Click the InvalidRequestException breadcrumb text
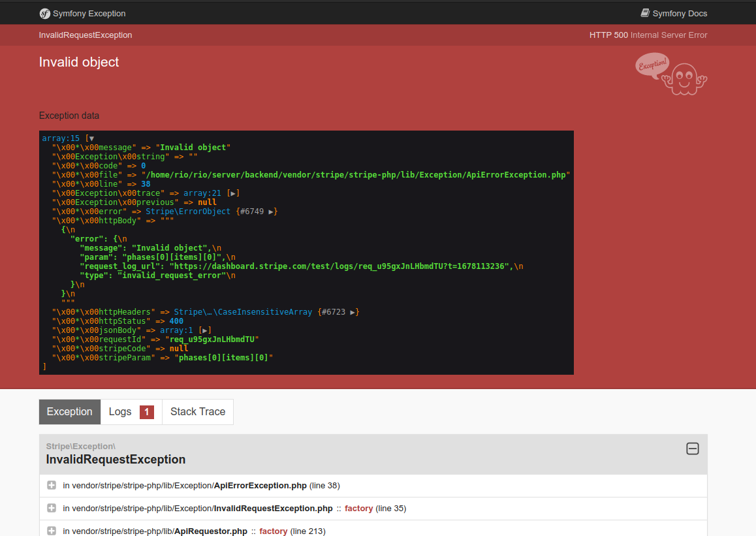The width and height of the screenshot is (756, 536). pyautogui.click(x=86, y=35)
